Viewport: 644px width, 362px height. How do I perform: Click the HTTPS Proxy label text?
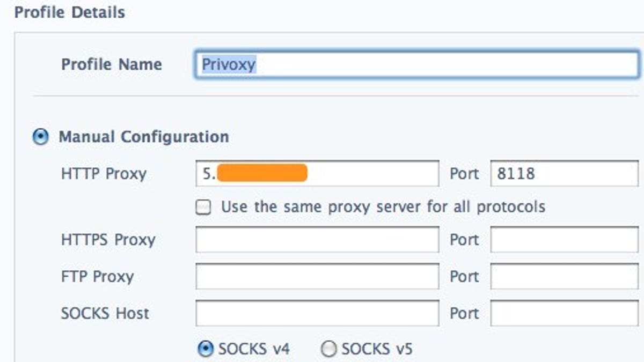point(108,240)
